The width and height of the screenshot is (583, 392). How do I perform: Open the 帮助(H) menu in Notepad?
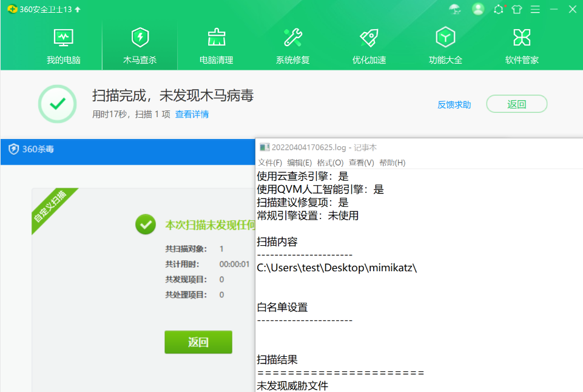(x=393, y=163)
